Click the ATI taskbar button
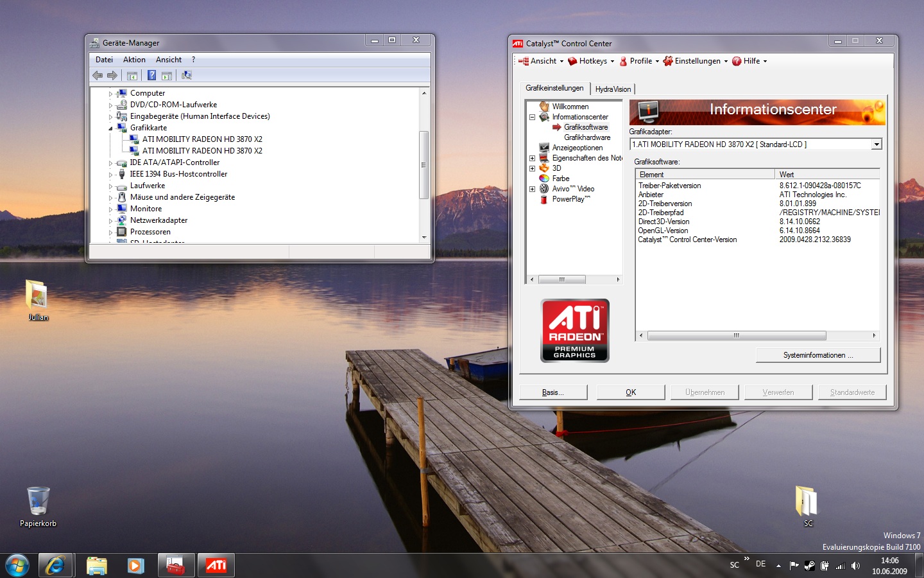924x578 pixels. pos(216,565)
